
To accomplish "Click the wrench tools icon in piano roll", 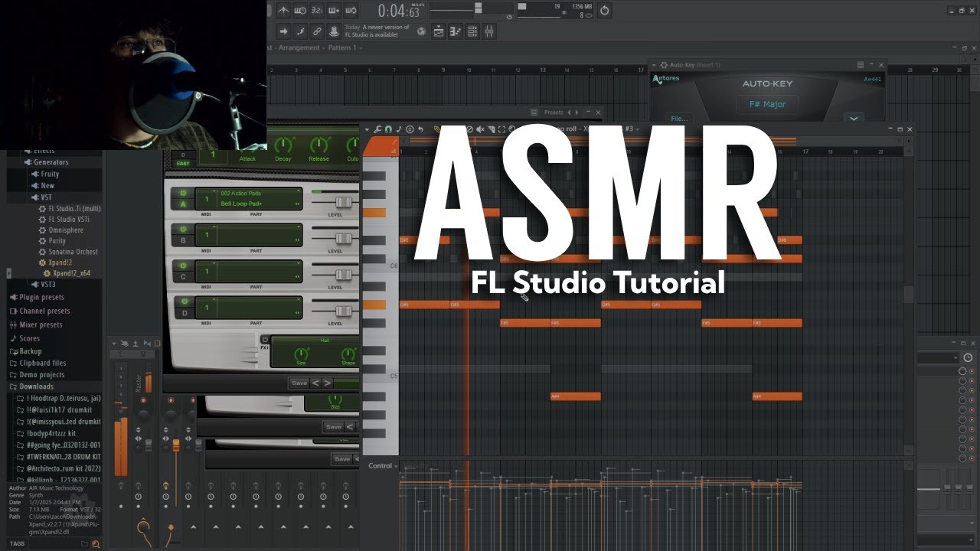I will coord(378,129).
